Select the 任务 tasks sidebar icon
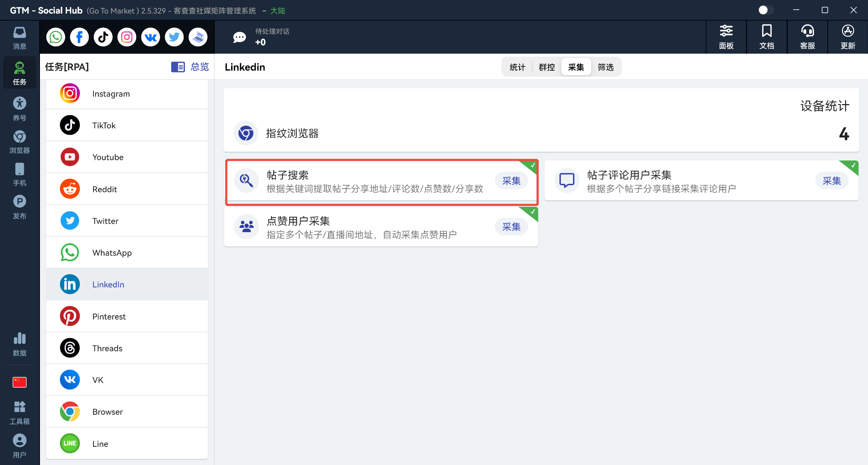868x465 pixels. [20, 73]
